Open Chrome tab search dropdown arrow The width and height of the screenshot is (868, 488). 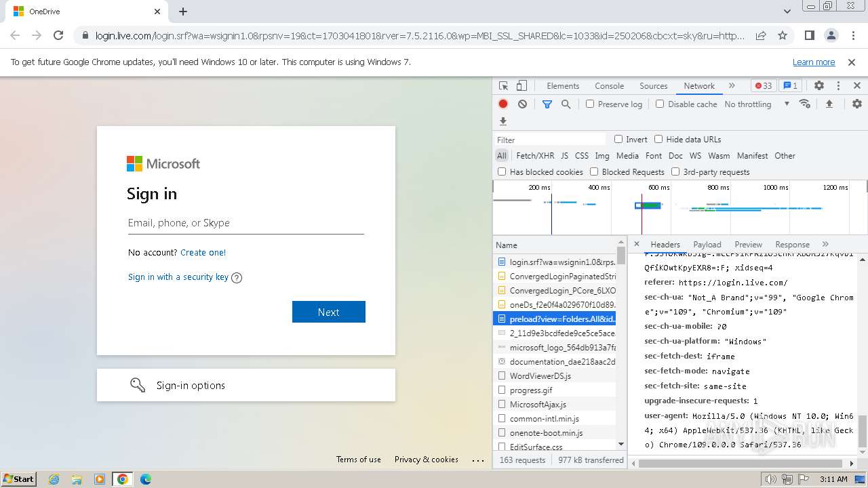(x=787, y=12)
